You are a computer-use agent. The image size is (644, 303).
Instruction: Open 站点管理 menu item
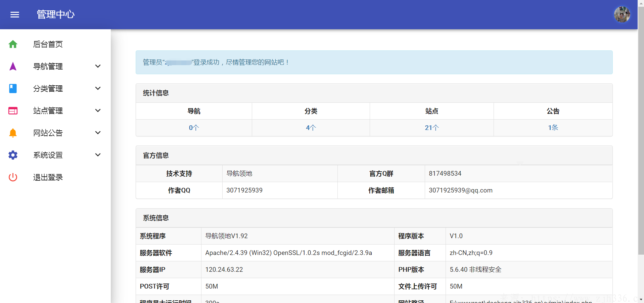55,111
